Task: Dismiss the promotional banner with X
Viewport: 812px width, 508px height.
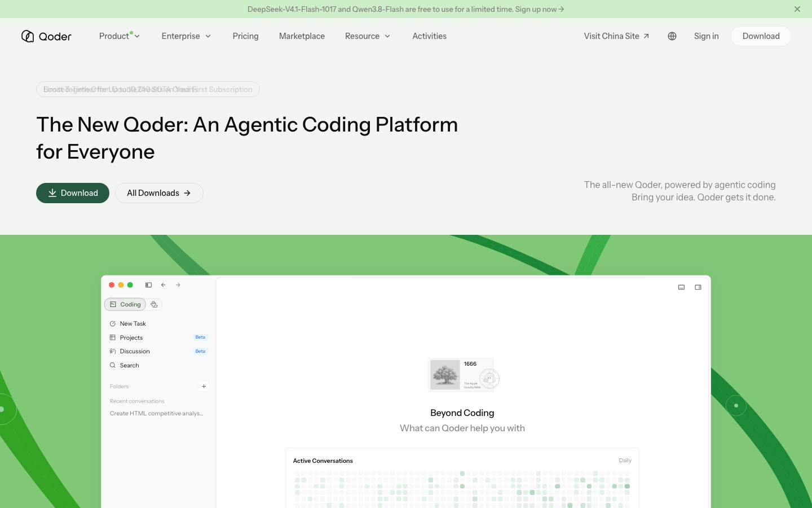Action: (797, 9)
